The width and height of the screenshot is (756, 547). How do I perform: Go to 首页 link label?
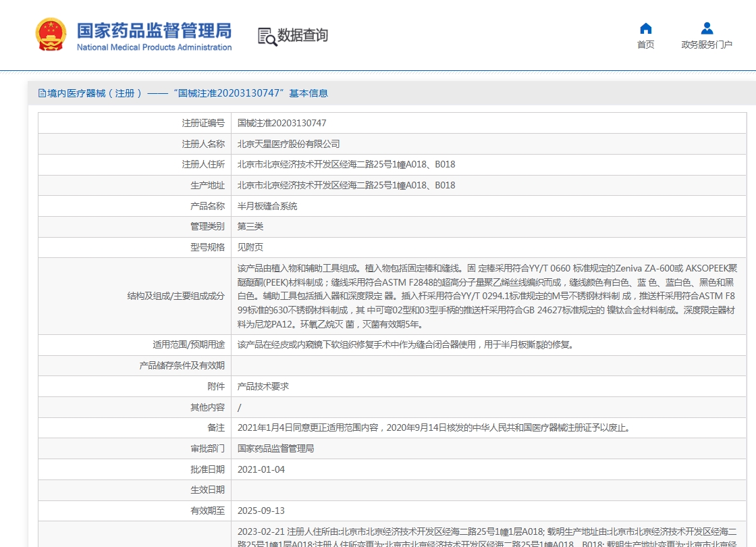[645, 45]
